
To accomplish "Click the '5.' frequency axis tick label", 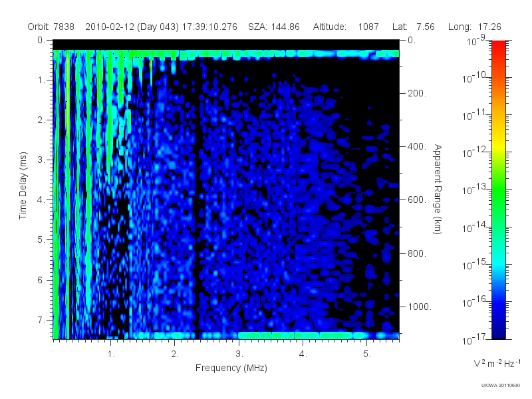I will 367,354.
